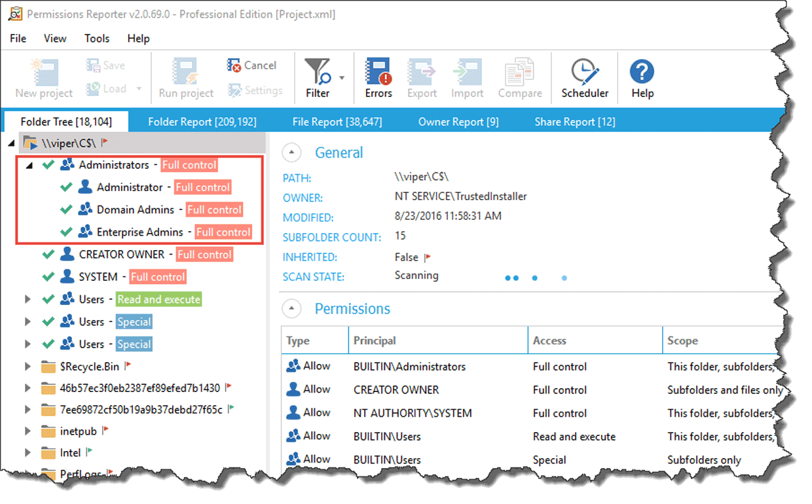Click the NT AUTHORITY\SYSTEM Allow icon
Viewport: 812px width, 504px height.
(293, 413)
